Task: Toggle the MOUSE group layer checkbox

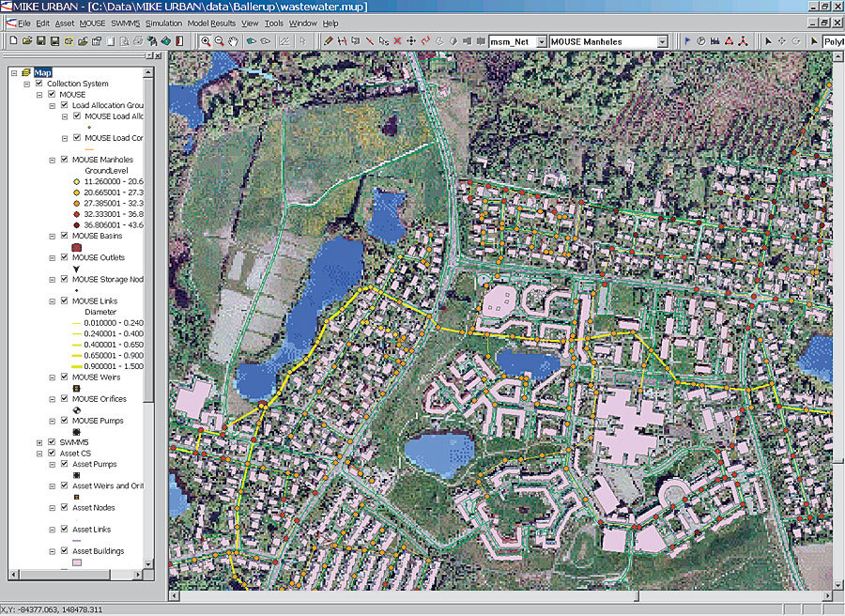Action: [52, 94]
